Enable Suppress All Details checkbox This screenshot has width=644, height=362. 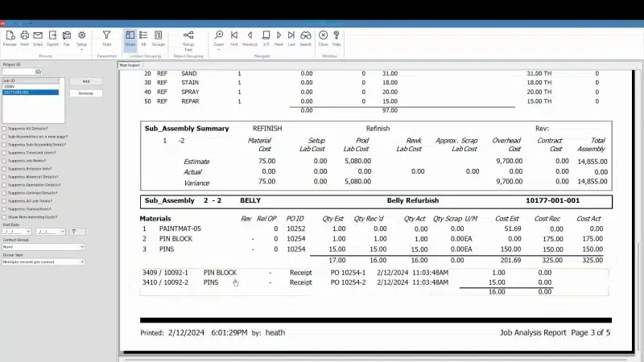[5, 129]
